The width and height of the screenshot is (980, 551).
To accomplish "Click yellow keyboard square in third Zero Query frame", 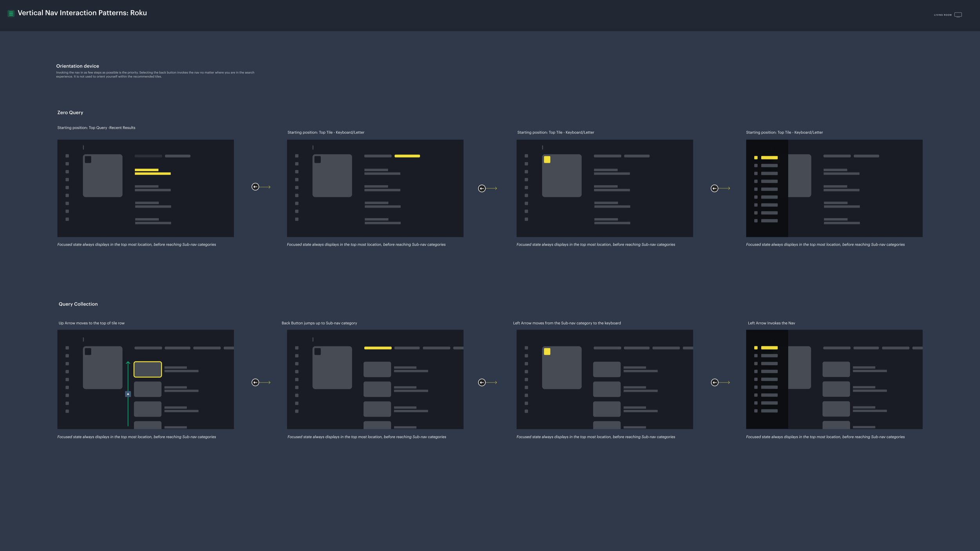I will pos(547,159).
